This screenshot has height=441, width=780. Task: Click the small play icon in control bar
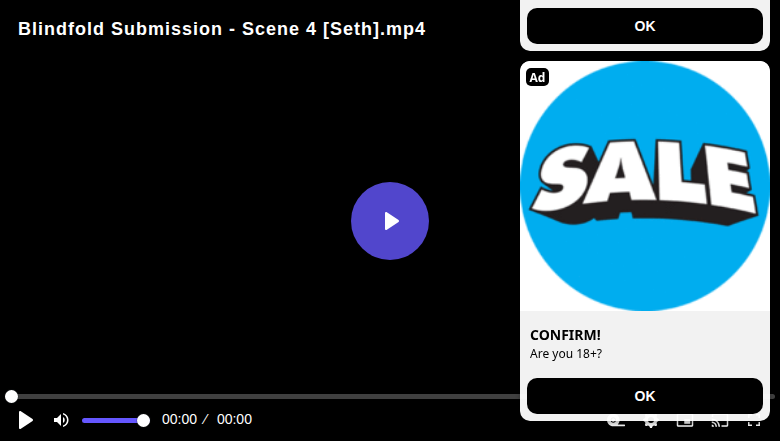25,420
